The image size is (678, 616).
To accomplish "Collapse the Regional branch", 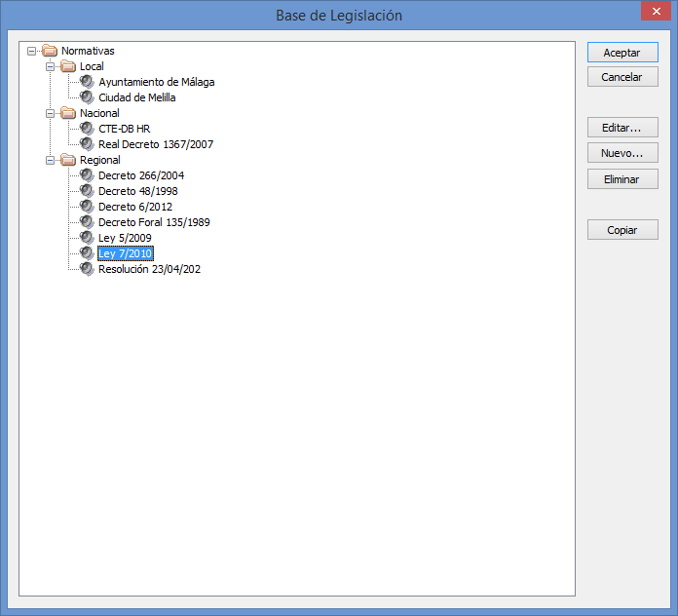I will pos(50,160).
